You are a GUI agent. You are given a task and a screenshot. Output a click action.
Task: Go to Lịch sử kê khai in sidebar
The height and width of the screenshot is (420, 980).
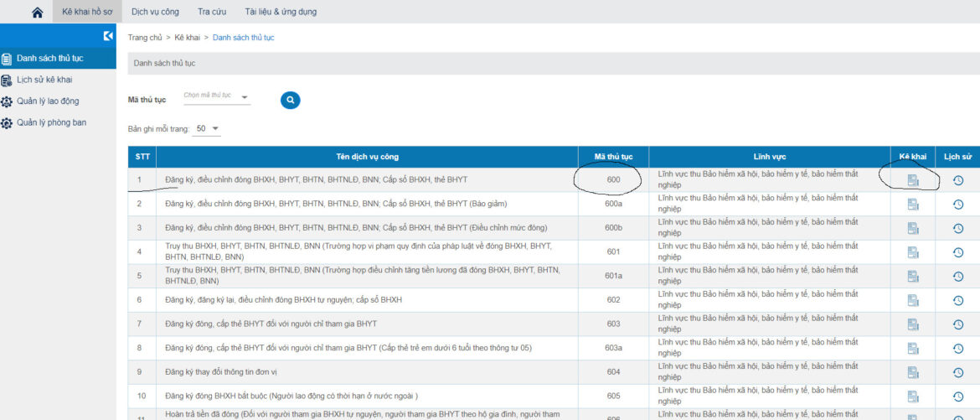pos(44,80)
